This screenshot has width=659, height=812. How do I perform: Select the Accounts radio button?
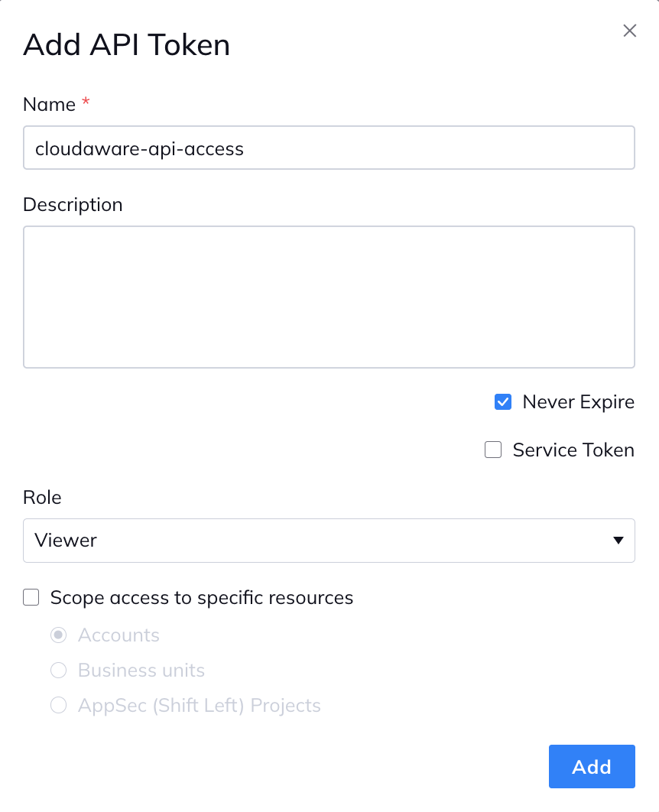point(58,635)
